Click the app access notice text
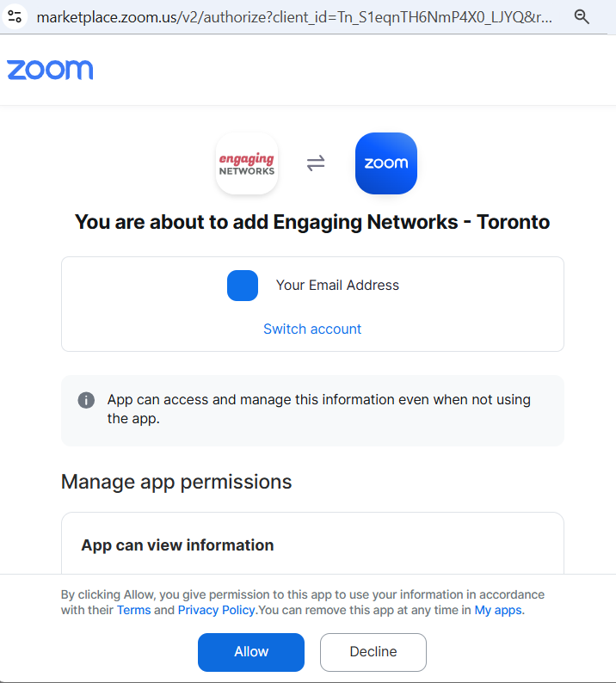616x683 pixels. coord(318,409)
